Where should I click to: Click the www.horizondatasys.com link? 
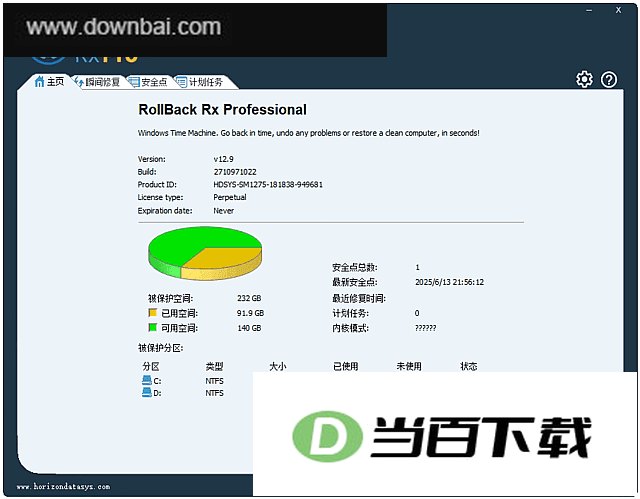coord(63,486)
